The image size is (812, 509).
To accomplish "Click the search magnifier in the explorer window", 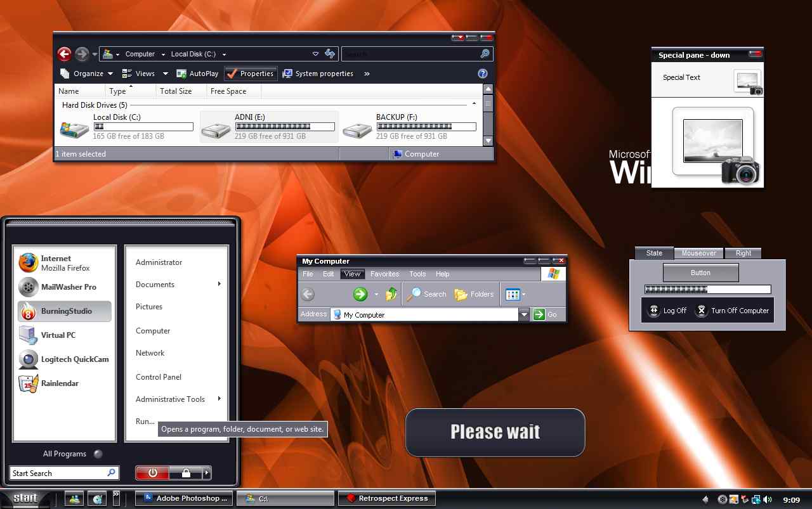I will pyautogui.click(x=485, y=54).
